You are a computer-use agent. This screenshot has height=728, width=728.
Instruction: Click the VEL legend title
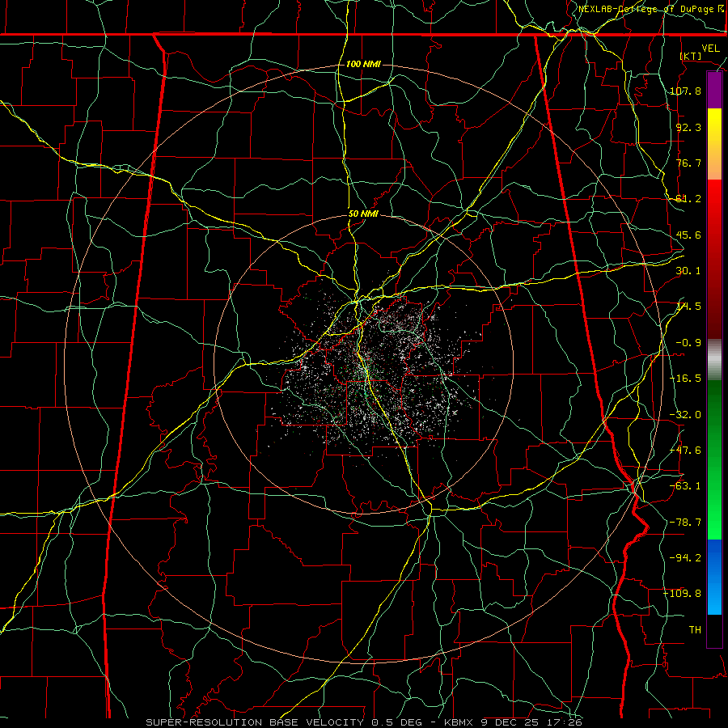point(710,49)
